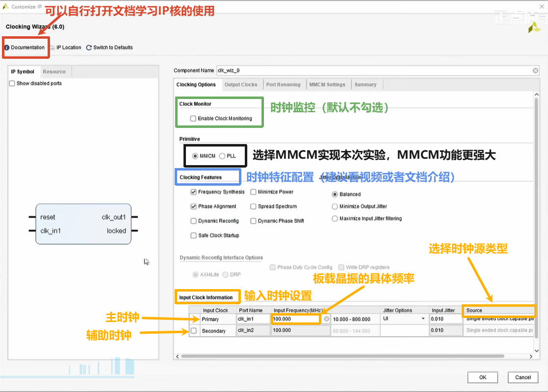Open the Port Renaming tab
The height and width of the screenshot is (392, 548).
pos(283,84)
